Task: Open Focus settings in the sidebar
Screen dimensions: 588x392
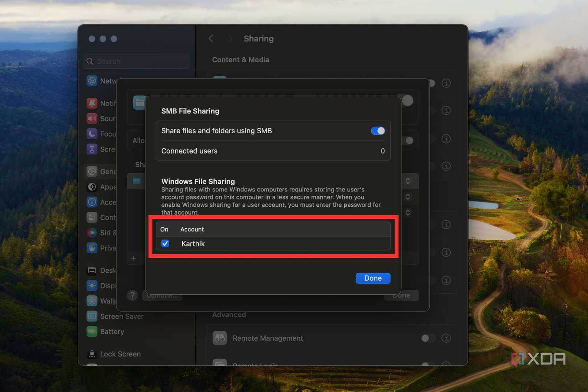Action: (x=102, y=134)
